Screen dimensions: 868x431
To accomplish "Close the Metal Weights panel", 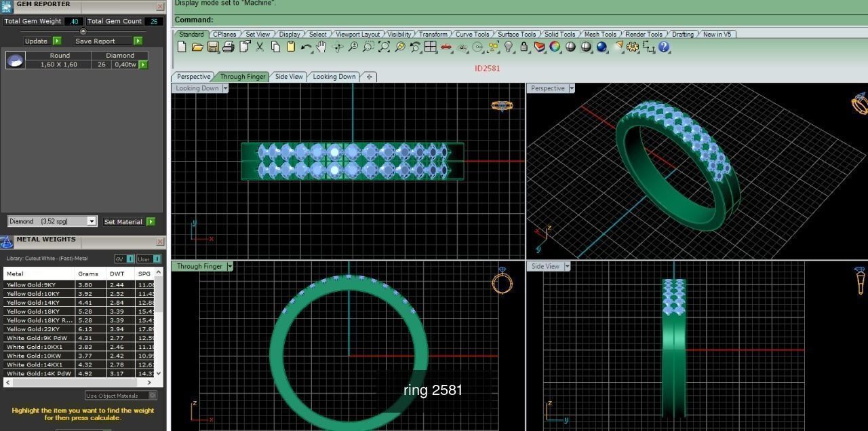I will click(160, 242).
